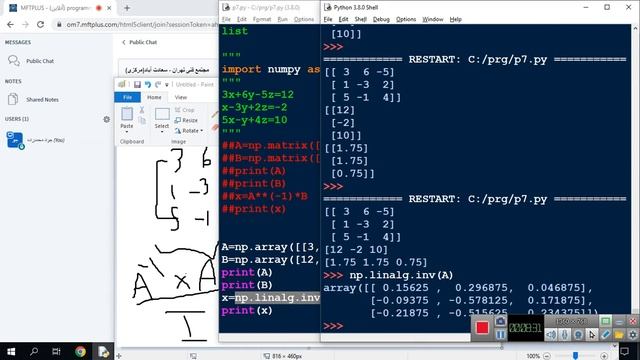The height and width of the screenshot is (360, 640).
Task: Expand Paint quick access toolbar dropdown
Action: pos(167,85)
